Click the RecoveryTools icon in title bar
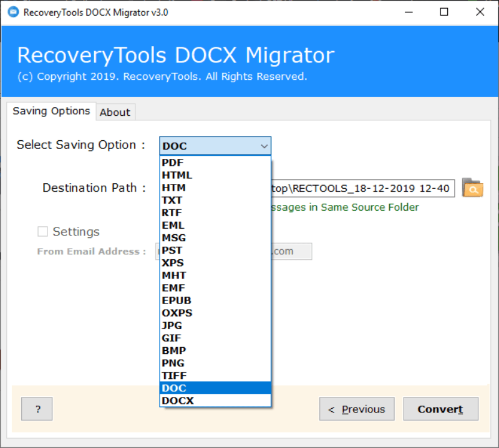Viewport: 499px width, 448px height. point(12,11)
